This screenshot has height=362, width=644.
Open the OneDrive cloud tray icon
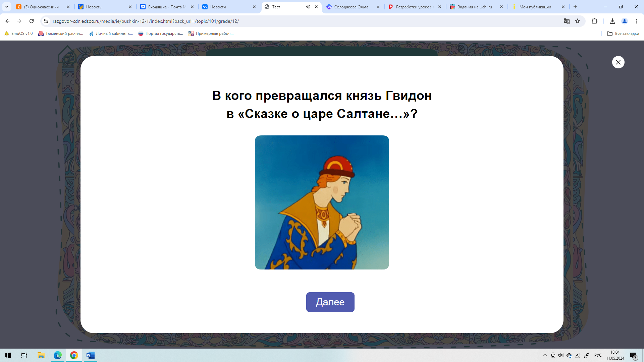(569, 355)
